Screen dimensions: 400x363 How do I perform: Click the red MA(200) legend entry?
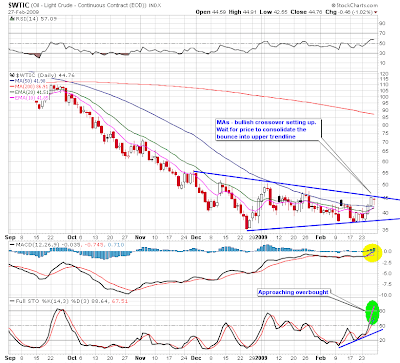click(29, 86)
